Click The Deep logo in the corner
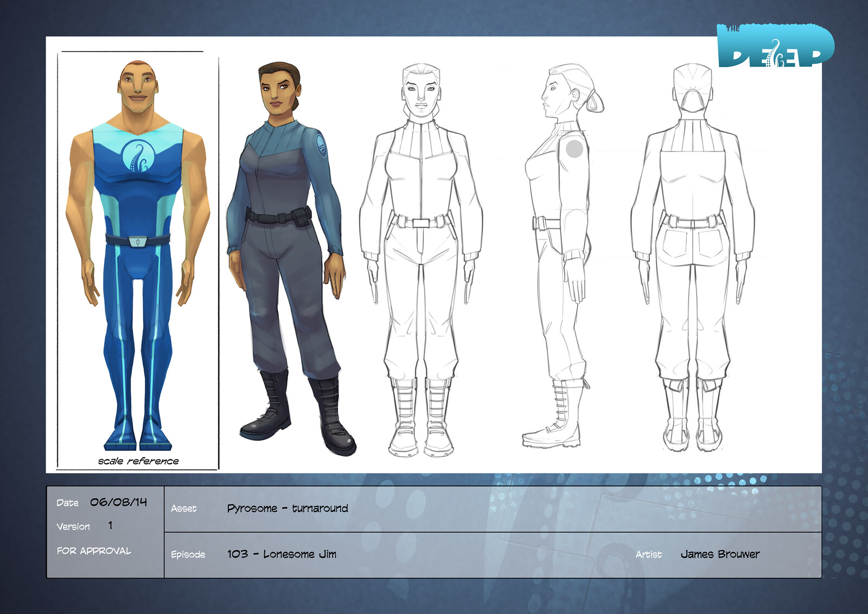Image resolution: width=868 pixels, height=614 pixels. pyautogui.click(x=775, y=46)
